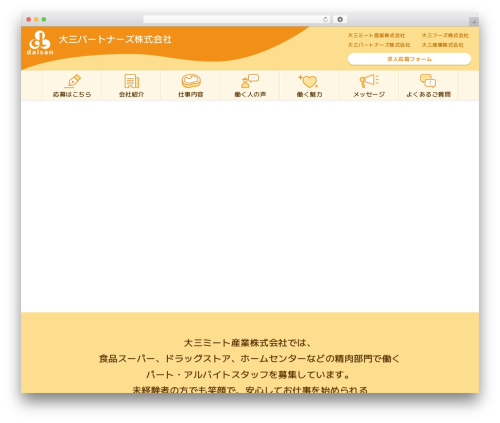The height and width of the screenshot is (423, 500).
Task: Follow the 大三フーズ株式会社 link
Action: coord(445,35)
